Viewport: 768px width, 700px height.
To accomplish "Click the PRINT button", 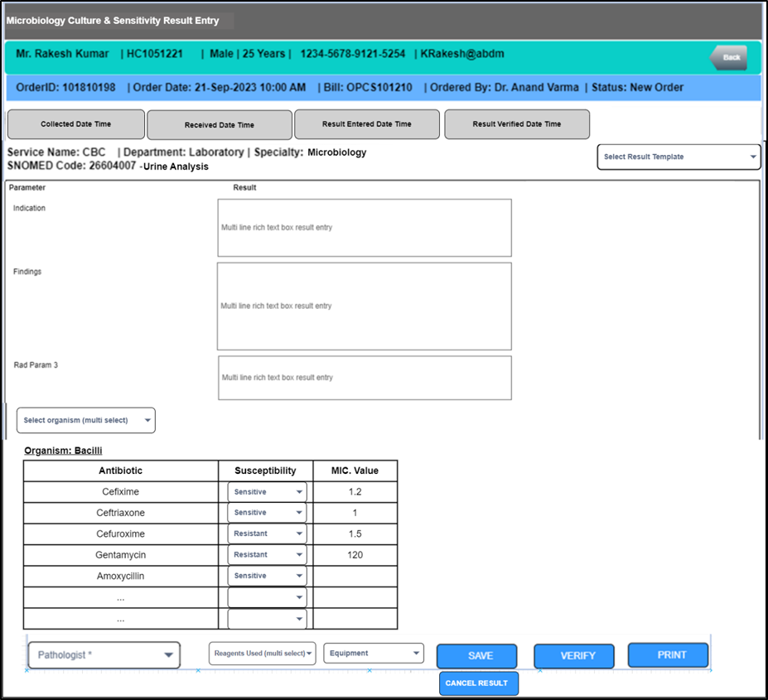I will coord(668,655).
